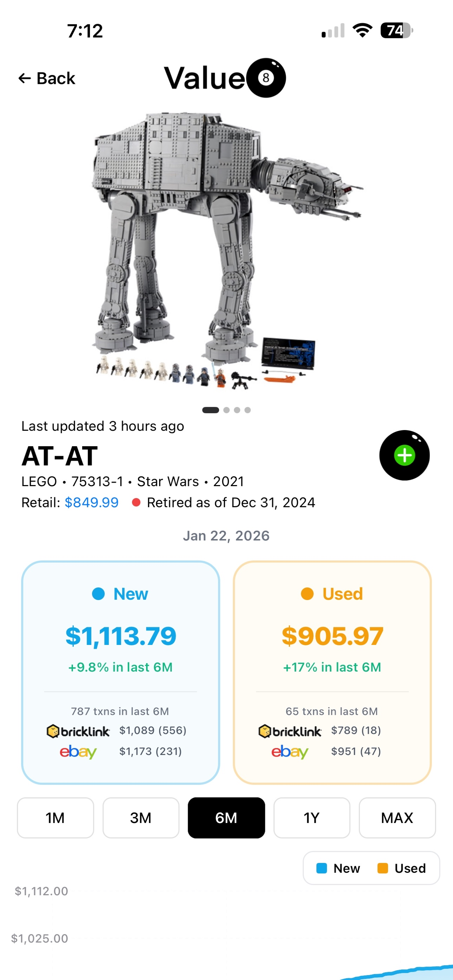Open the New price card $1,113.79
Image resolution: width=453 pixels, height=980 pixels.
point(121,636)
